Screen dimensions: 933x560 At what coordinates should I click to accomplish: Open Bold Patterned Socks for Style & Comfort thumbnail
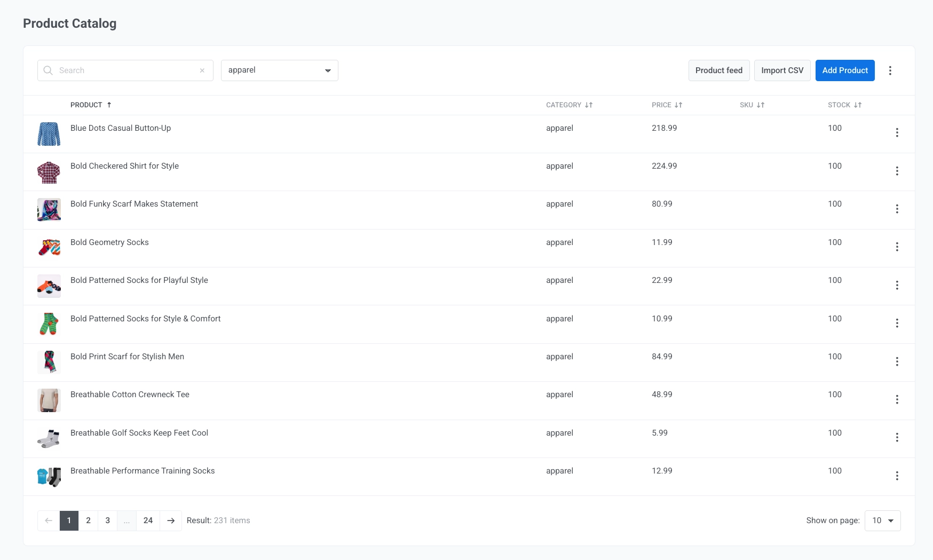pos(49,325)
